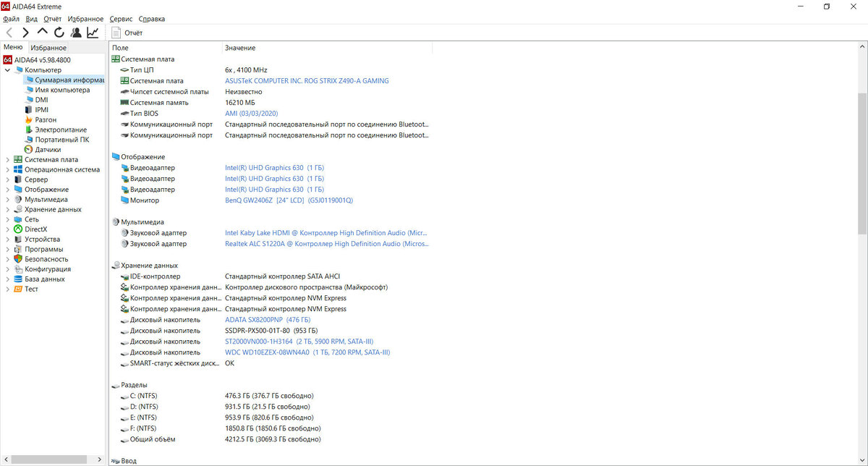This screenshot has height=466, width=868.
Task: Click the Операционная система Windows icon
Action: coord(18,170)
